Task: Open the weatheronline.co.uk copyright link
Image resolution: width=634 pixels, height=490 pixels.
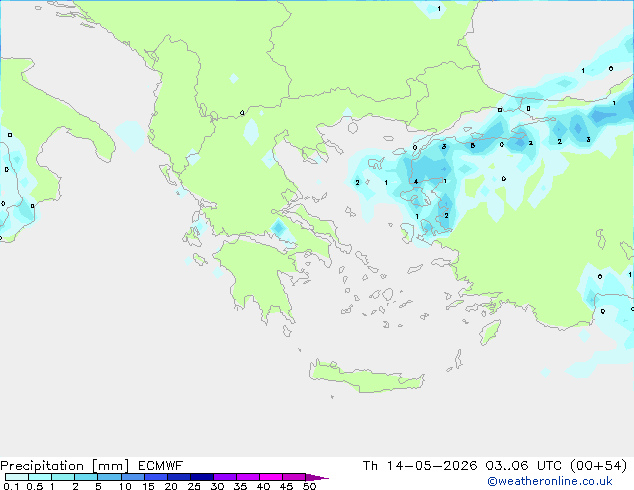Action: pyautogui.click(x=550, y=481)
